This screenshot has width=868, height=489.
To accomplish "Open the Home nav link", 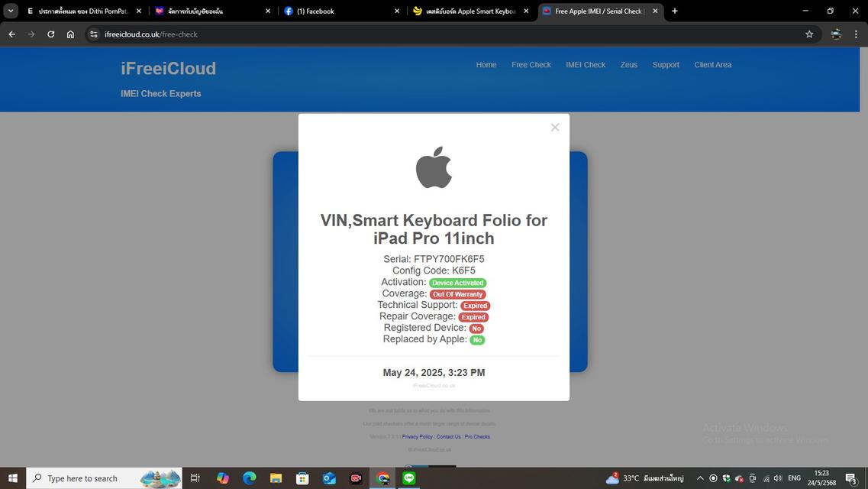I will [x=486, y=65].
